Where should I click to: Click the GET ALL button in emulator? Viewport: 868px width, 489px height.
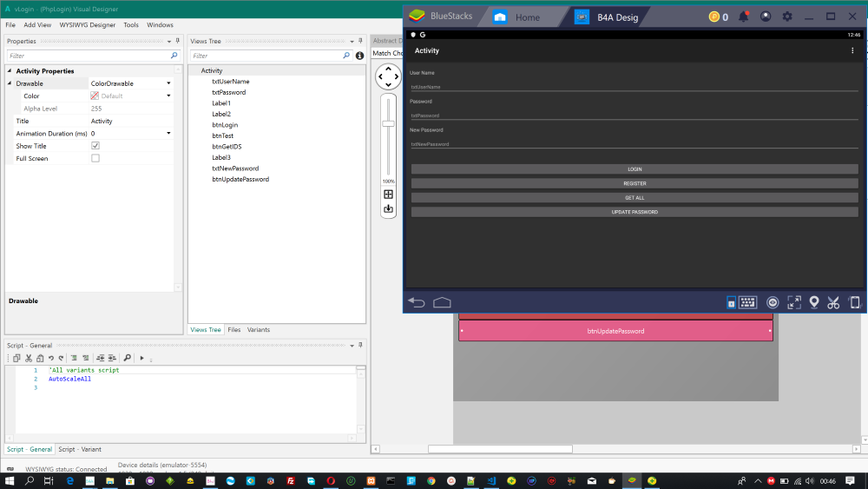[635, 198]
